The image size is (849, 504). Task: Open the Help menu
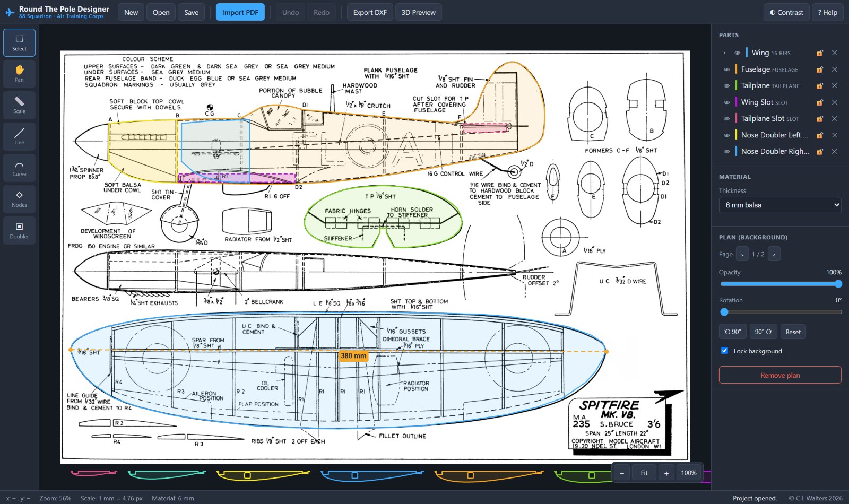[827, 12]
